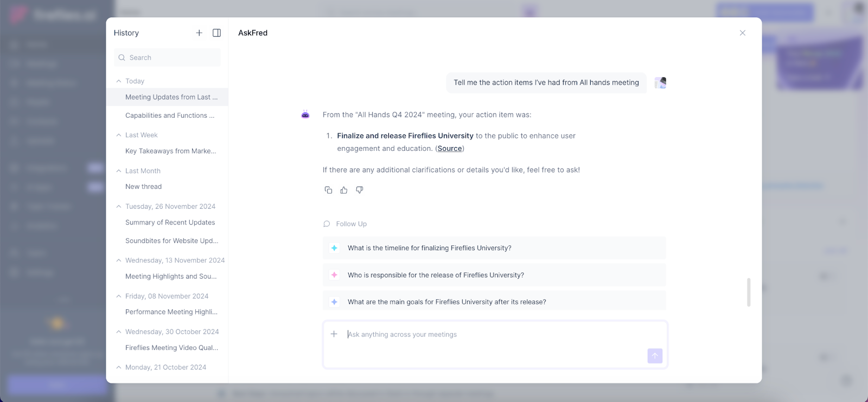Screen dimensions: 868x402
Task: Toggle the History sidebar panel icon
Action: [216, 33]
